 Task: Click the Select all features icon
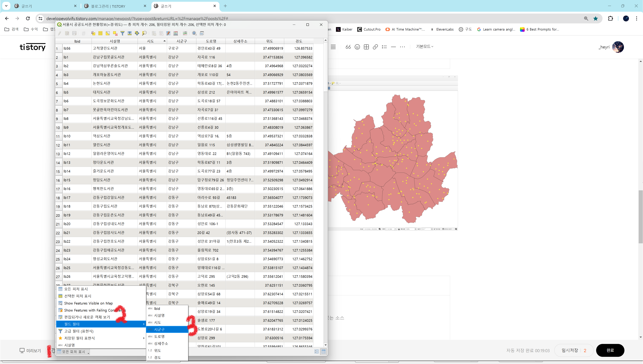point(100,33)
